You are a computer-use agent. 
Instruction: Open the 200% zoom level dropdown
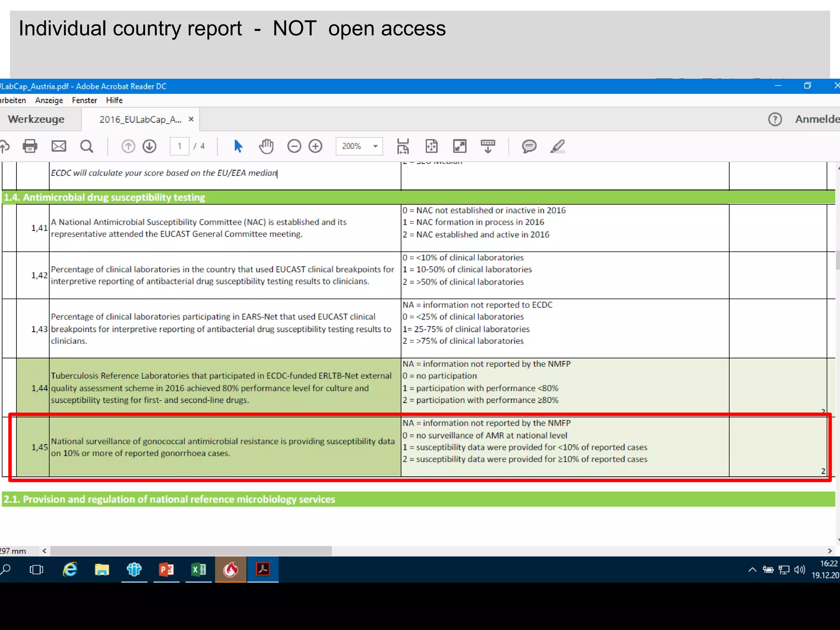coord(359,146)
